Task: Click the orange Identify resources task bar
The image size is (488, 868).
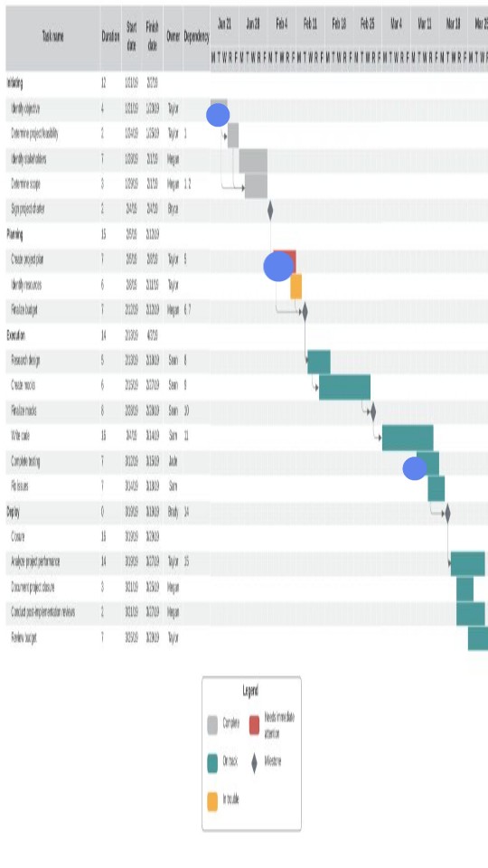Action: [x=296, y=287]
